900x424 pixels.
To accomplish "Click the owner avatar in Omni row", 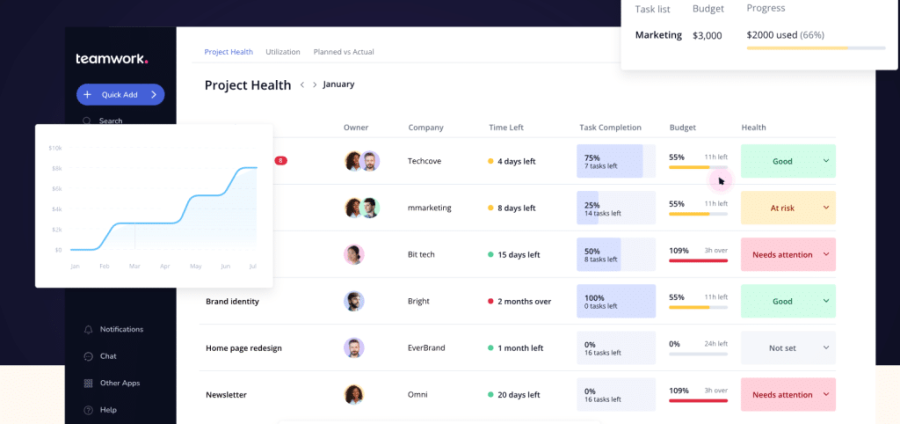I will 354,395.
